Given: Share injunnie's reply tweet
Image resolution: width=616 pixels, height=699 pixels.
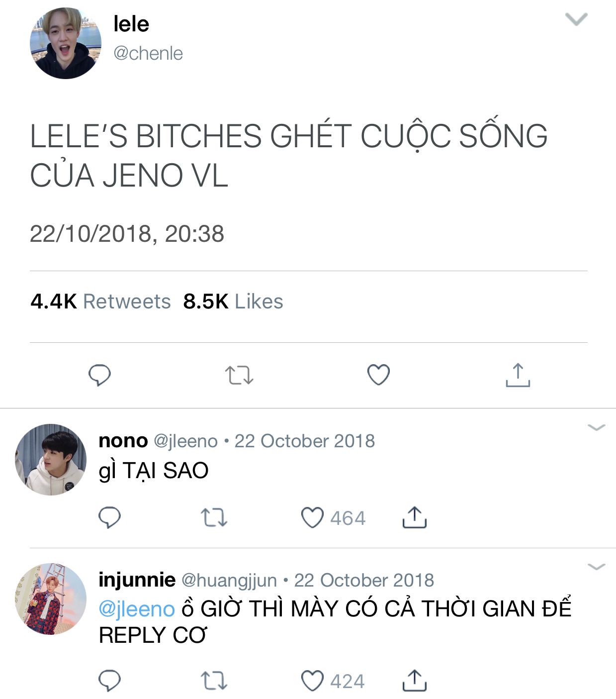Looking at the screenshot, I should 414,680.
